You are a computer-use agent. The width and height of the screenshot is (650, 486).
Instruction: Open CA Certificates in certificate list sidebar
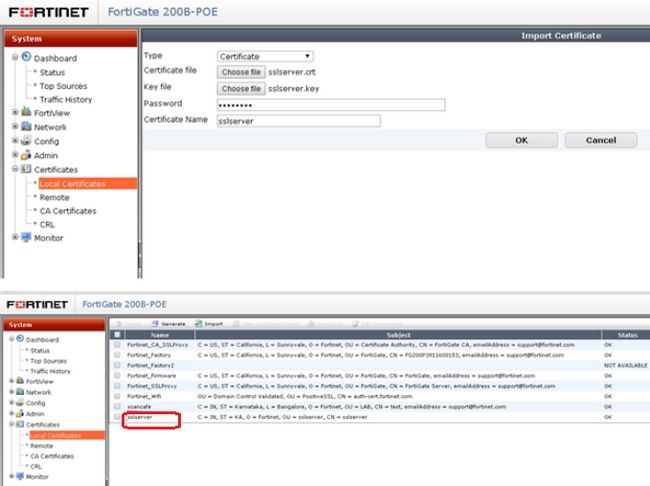click(x=52, y=456)
